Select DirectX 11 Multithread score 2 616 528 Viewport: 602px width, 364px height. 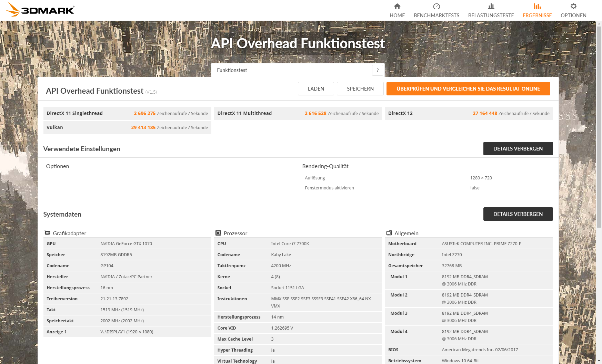pos(315,113)
